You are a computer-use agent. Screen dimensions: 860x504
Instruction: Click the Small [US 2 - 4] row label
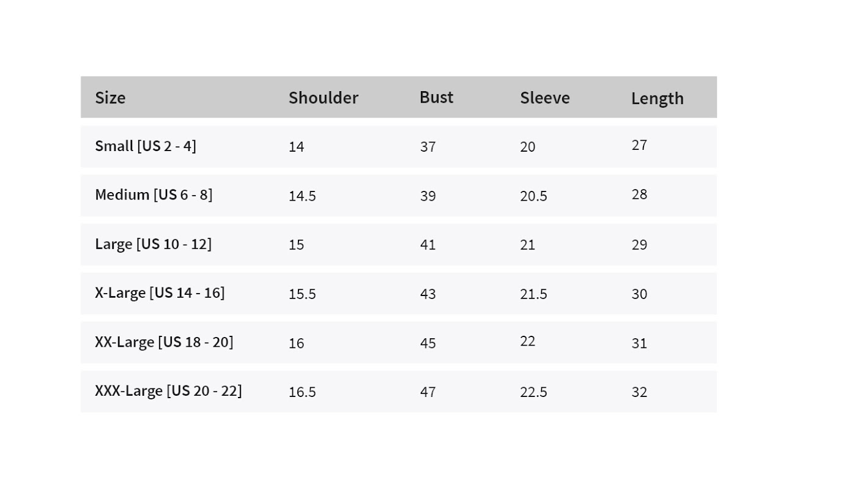(x=146, y=146)
